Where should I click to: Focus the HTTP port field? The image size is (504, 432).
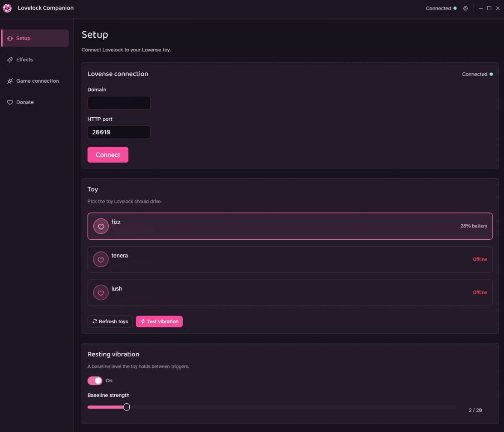[119, 132]
